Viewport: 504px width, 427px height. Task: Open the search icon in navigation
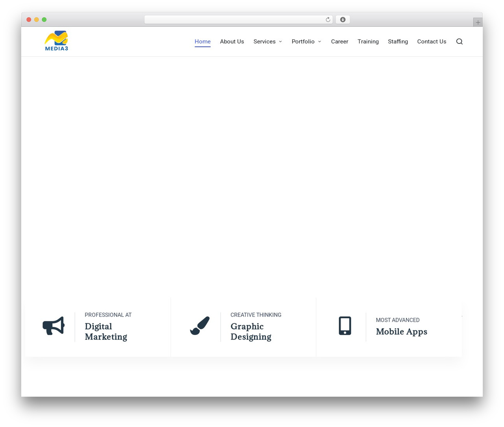point(459,41)
